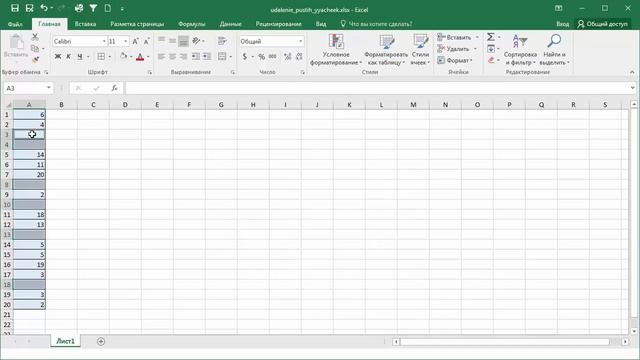Open Найти и выделить dropdown
Viewport: 640px width, 360px height.
[554, 50]
